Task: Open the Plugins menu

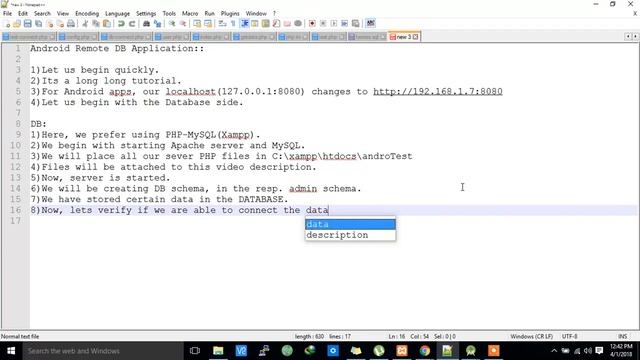Action: [x=230, y=13]
